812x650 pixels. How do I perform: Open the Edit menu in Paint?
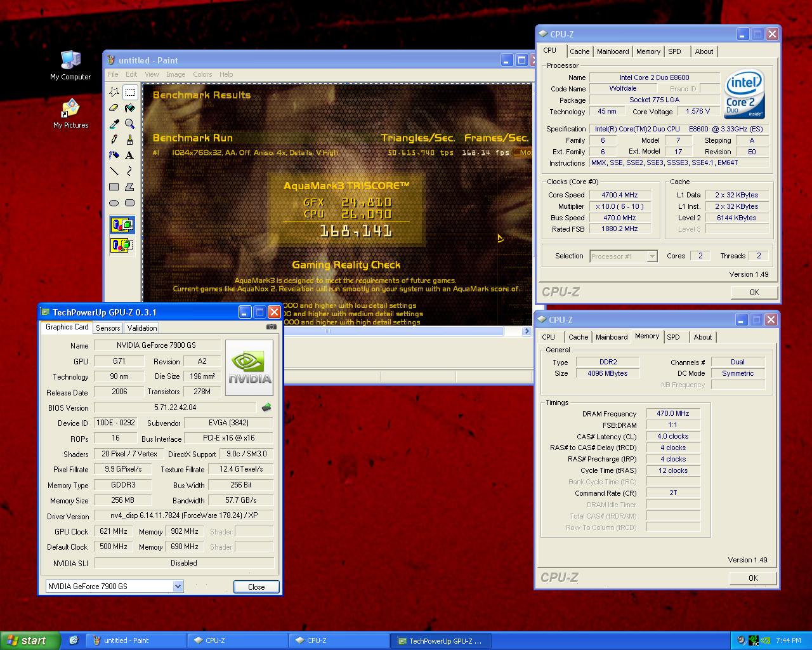pyautogui.click(x=131, y=74)
